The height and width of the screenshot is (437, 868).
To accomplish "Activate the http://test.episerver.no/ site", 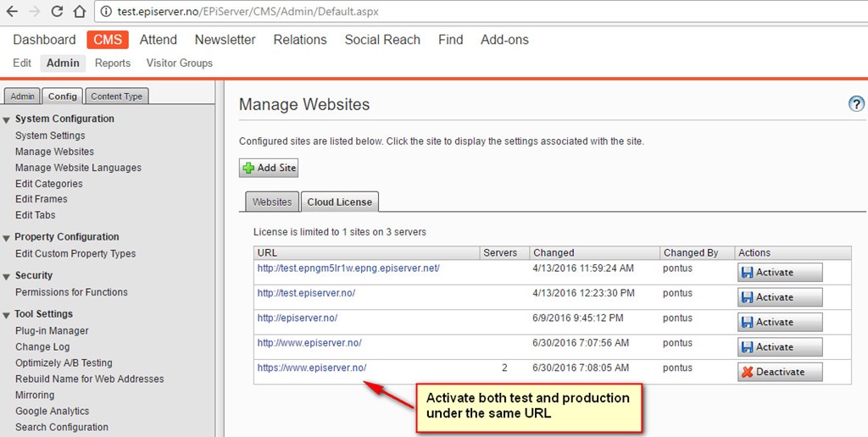I will 779,297.
